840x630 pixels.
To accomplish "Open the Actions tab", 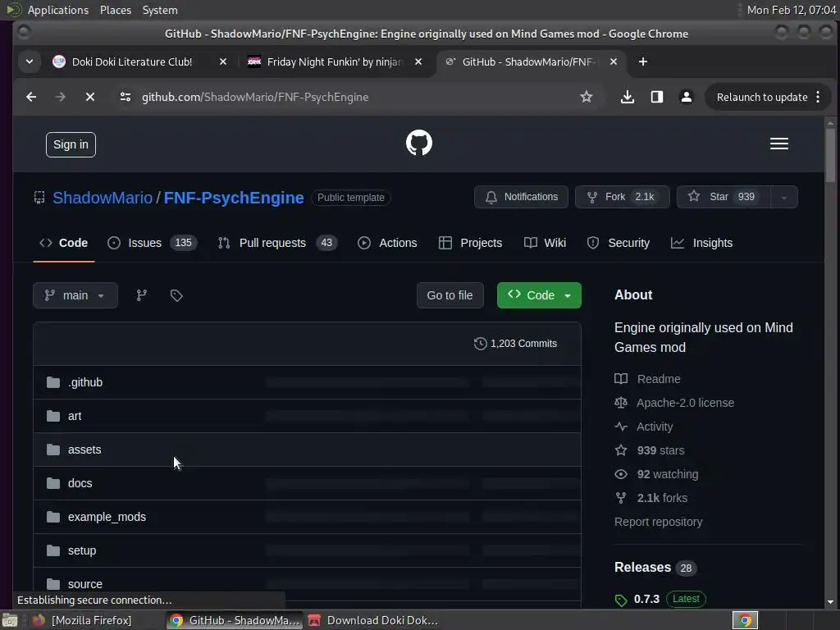I will point(387,243).
